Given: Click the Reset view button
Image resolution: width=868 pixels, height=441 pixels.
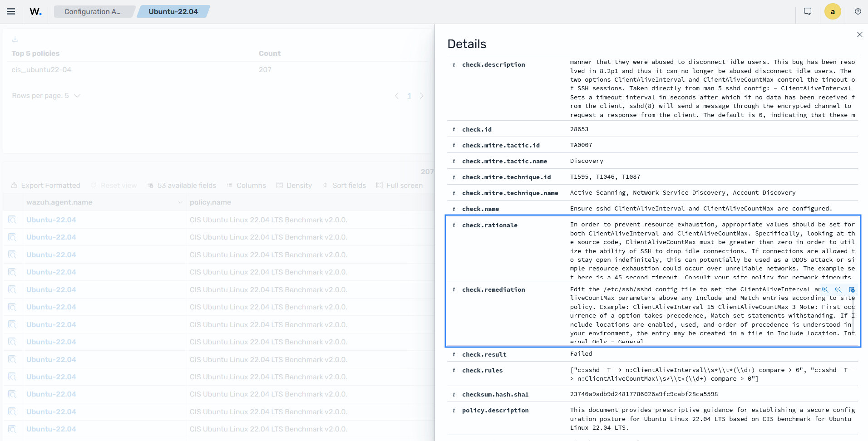Looking at the screenshot, I should (x=114, y=186).
